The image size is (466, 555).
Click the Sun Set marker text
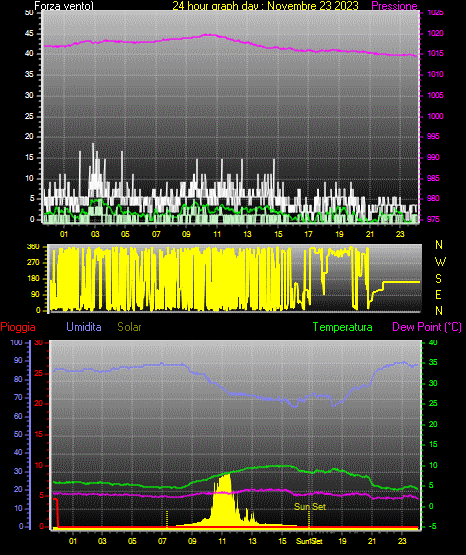coord(310,507)
